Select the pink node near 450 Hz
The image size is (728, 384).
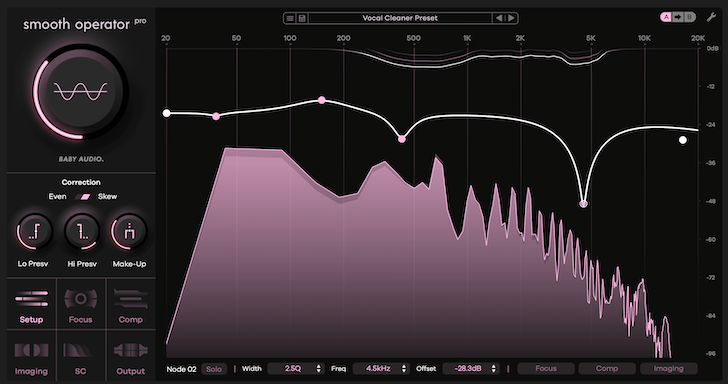pyautogui.click(x=402, y=139)
